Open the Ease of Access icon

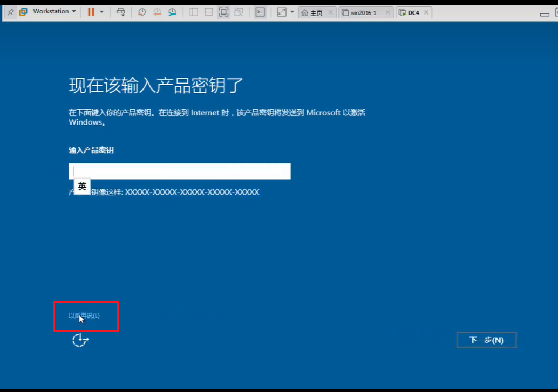80,340
